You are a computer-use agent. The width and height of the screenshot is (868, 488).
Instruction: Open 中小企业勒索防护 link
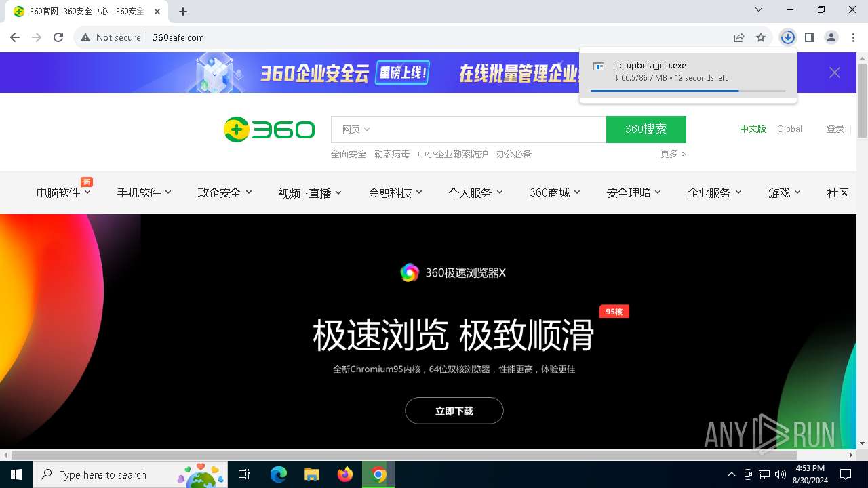click(x=453, y=154)
